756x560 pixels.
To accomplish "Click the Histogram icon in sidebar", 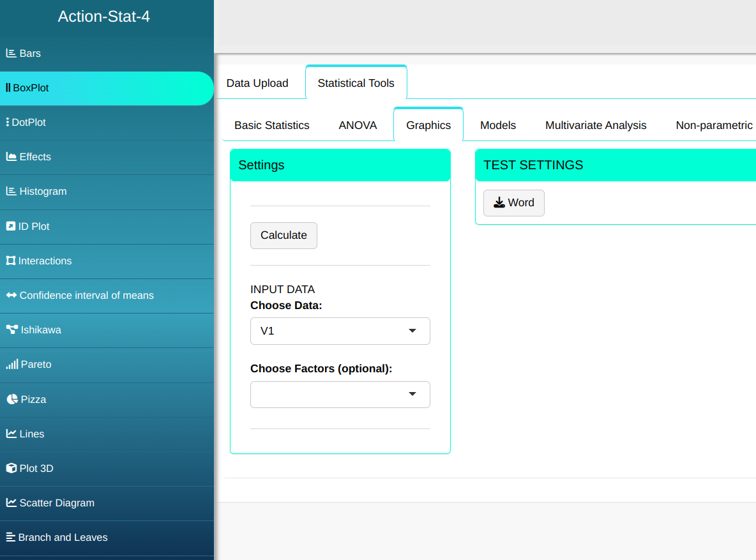I will pyautogui.click(x=11, y=192).
